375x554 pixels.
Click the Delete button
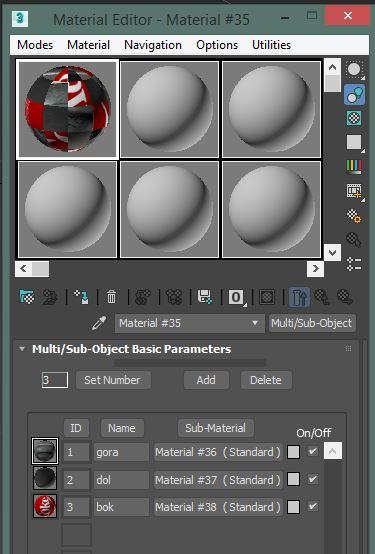[x=266, y=380]
